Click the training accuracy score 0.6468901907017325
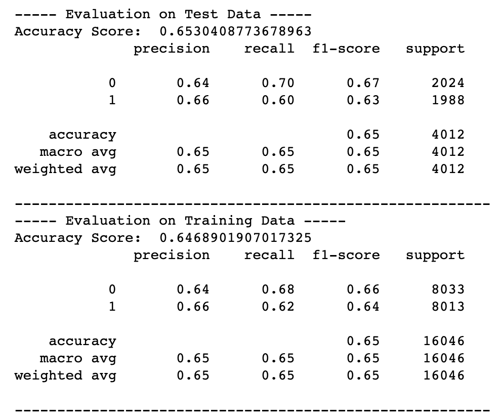Viewport: 504px width, 420px height. [x=235, y=238]
